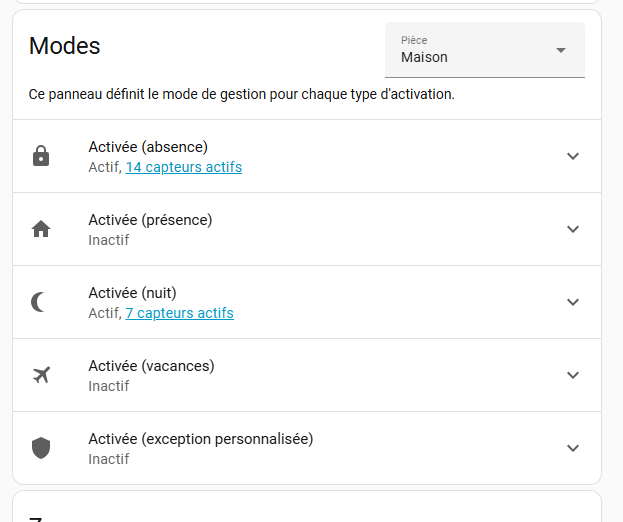This screenshot has height=522, width=623.
Task: Open the 7 capteurs actifs link
Action: 179,313
